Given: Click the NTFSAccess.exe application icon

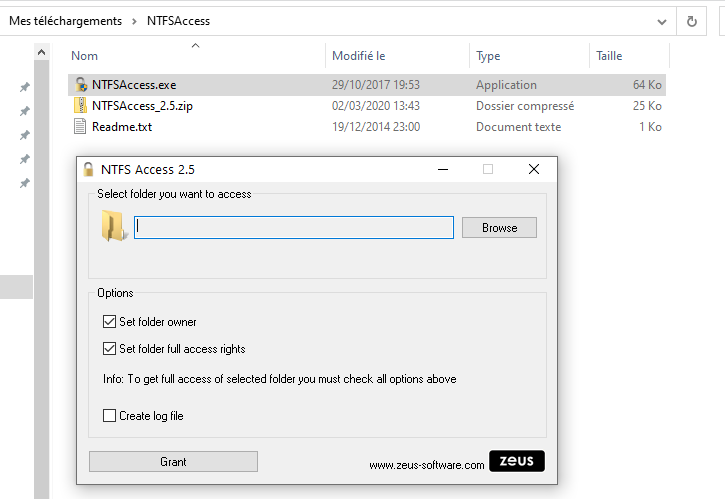Looking at the screenshot, I should click(x=80, y=85).
